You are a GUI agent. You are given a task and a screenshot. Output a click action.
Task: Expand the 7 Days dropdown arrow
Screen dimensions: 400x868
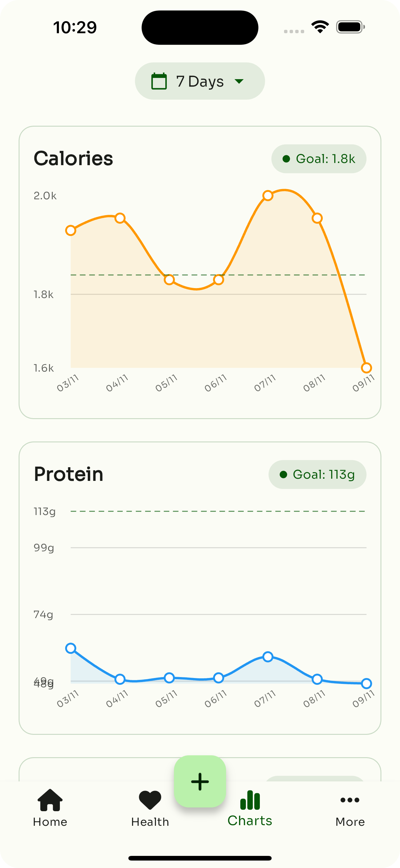click(239, 81)
